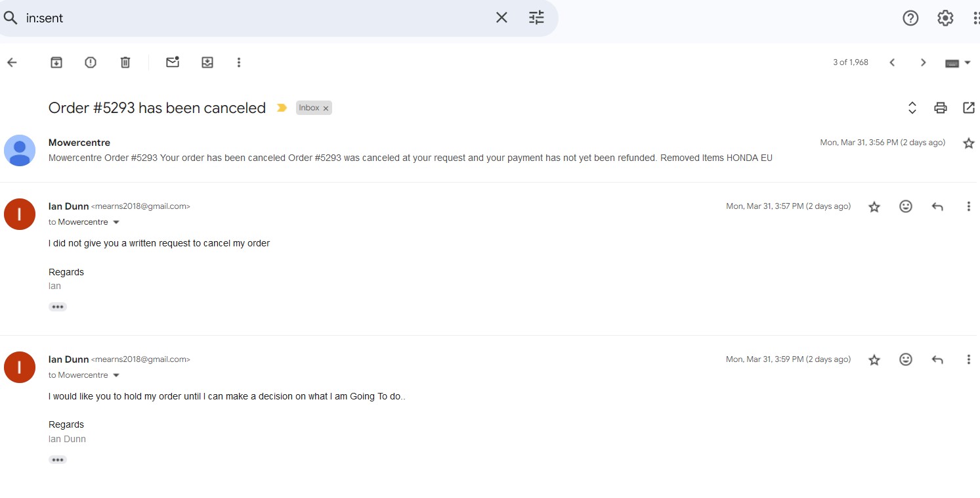The image size is (980, 498).
Task: Delete the conversation with trash icon
Action: pyautogui.click(x=125, y=62)
